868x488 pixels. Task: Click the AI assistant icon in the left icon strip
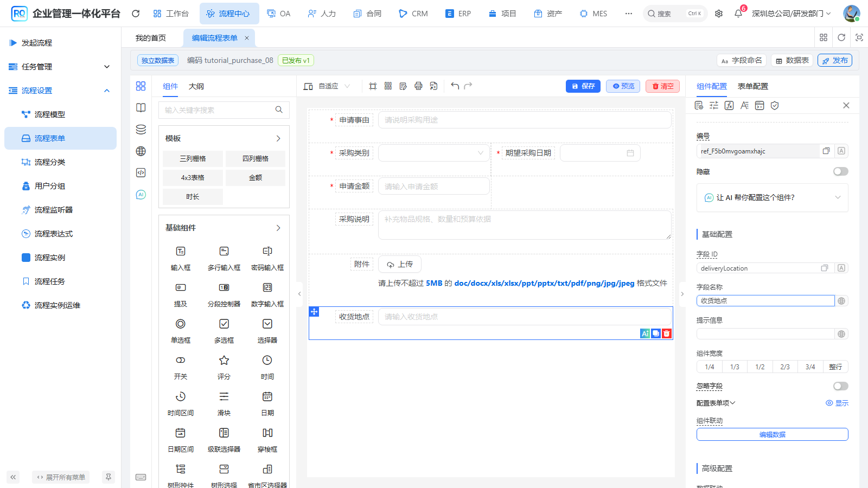[141, 194]
